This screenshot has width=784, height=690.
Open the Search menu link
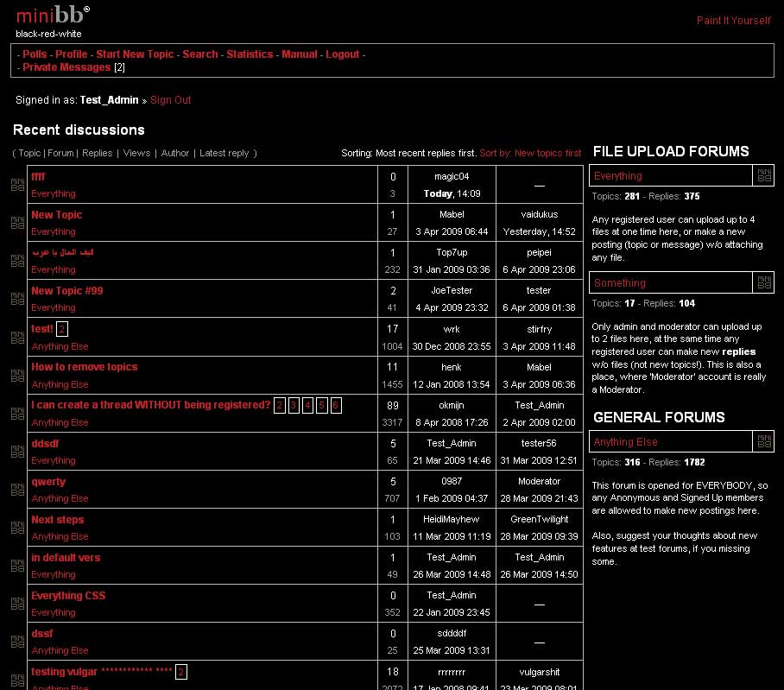[200, 54]
